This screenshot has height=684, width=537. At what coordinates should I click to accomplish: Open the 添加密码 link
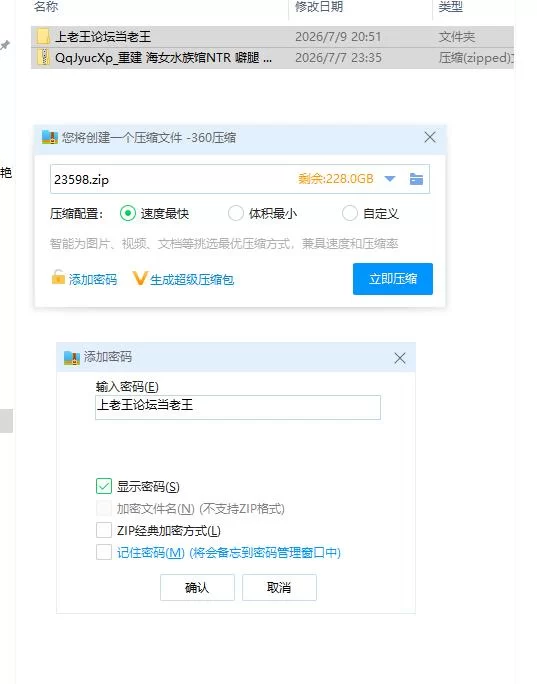tap(92, 279)
